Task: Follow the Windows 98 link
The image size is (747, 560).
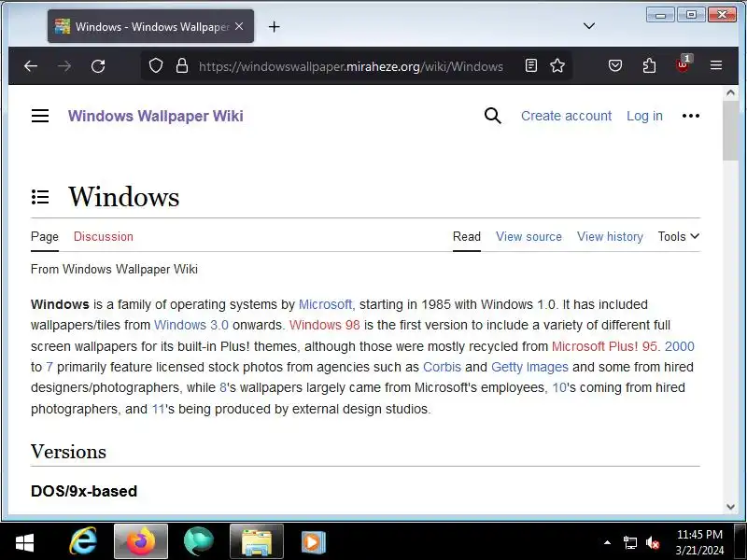Action: pos(324,325)
